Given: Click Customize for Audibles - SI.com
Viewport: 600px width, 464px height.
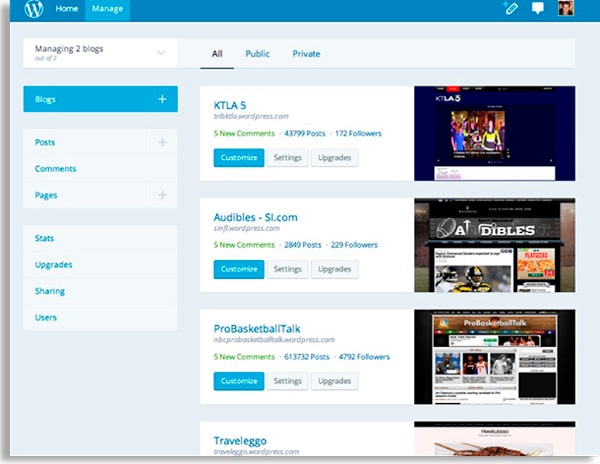Looking at the screenshot, I should (239, 269).
